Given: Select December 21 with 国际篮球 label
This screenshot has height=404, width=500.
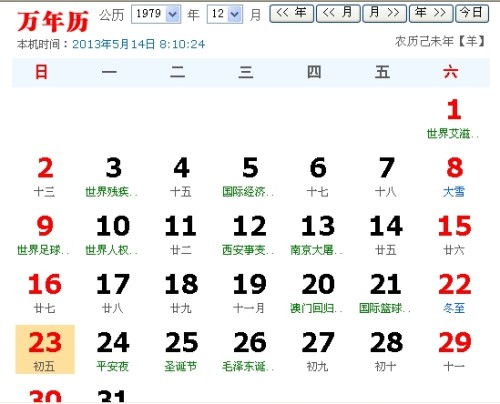Looking at the screenshot, I should [386, 294].
